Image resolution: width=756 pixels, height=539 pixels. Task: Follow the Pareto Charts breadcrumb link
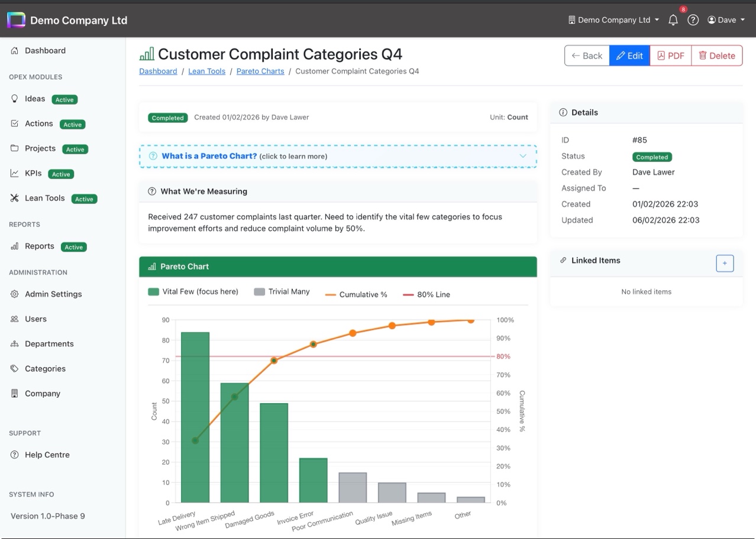[x=260, y=71]
